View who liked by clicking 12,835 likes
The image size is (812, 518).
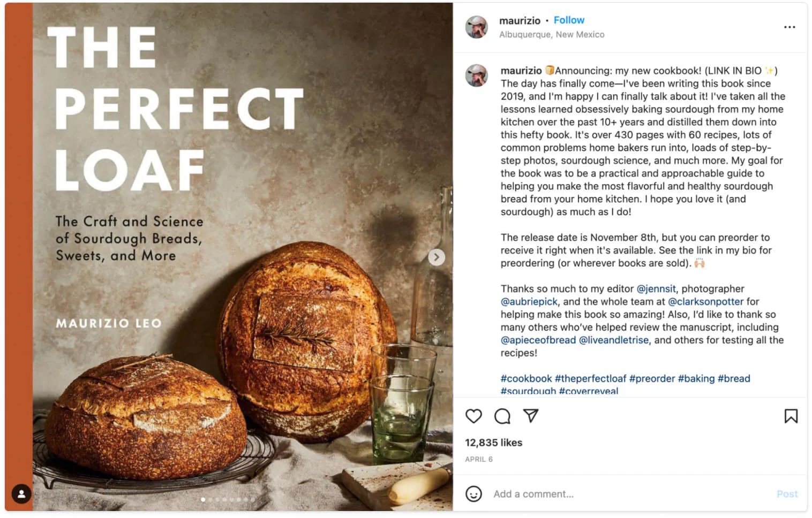(493, 443)
